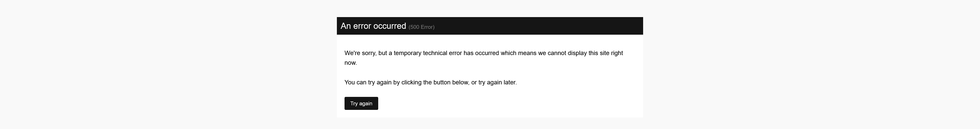Click the words "We're sorry" in the message
The image size is (980, 129).
click(360, 53)
